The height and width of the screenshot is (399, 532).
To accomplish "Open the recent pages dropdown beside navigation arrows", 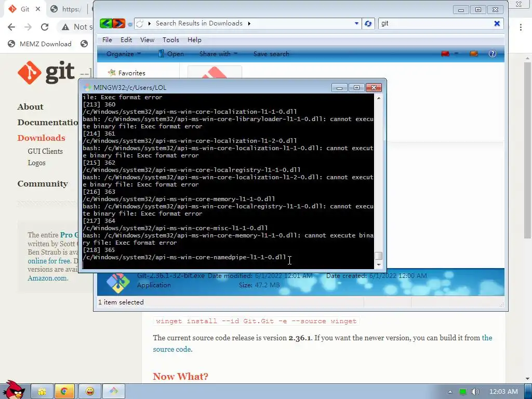I will pyautogui.click(x=129, y=24).
